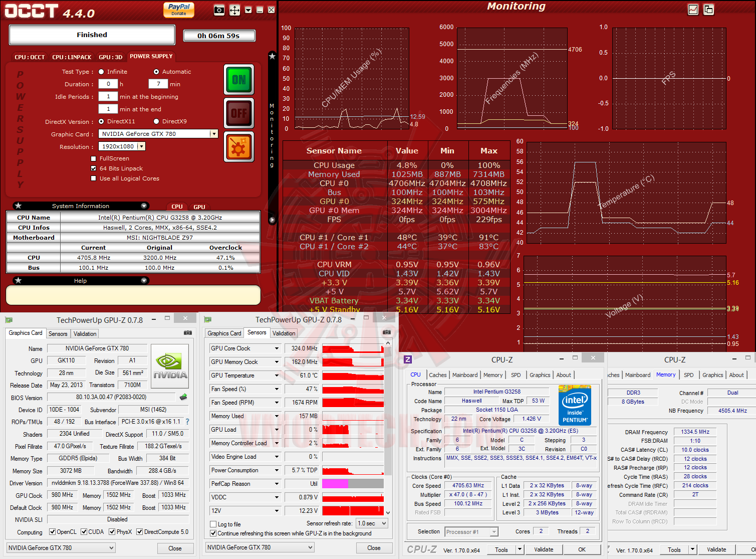Image resolution: width=756 pixels, height=559 pixels.
Task: Click the Duration hours input field
Action: coord(108,84)
